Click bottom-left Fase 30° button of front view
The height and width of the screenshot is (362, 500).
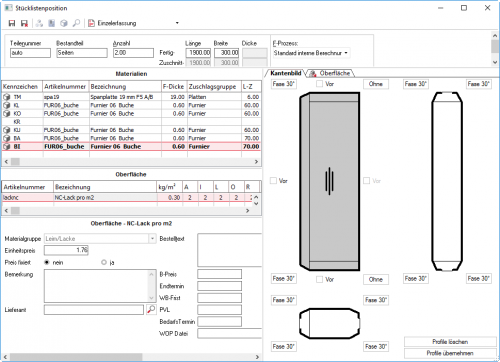(x=284, y=279)
